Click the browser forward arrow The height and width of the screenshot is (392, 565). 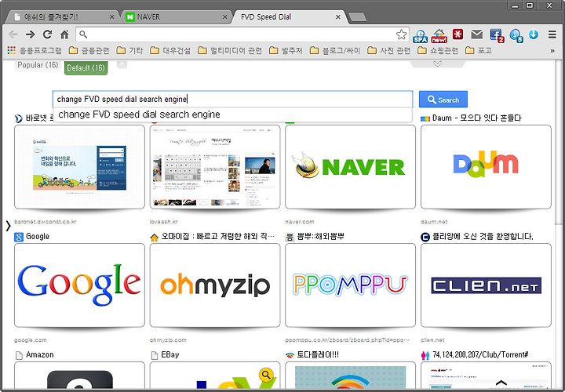31,34
